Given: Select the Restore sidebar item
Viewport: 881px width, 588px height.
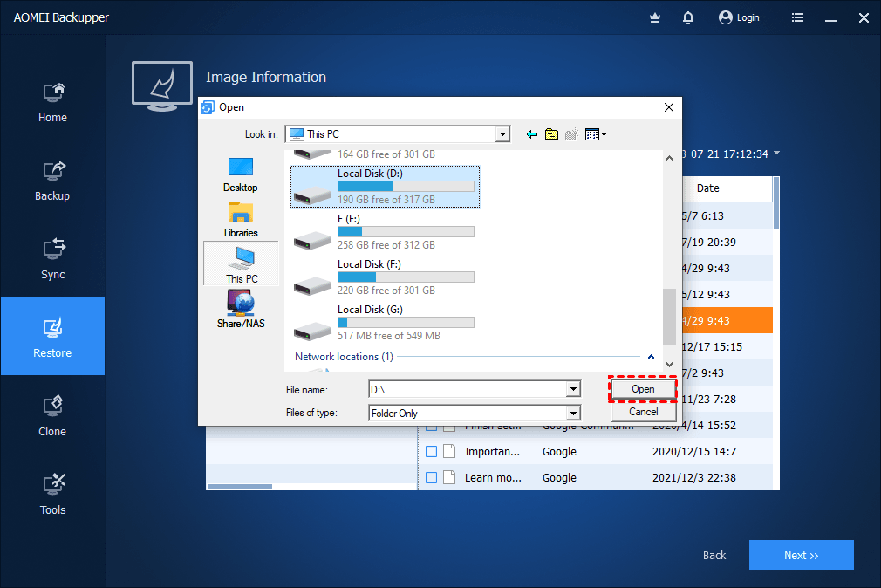Looking at the screenshot, I should click(x=52, y=336).
